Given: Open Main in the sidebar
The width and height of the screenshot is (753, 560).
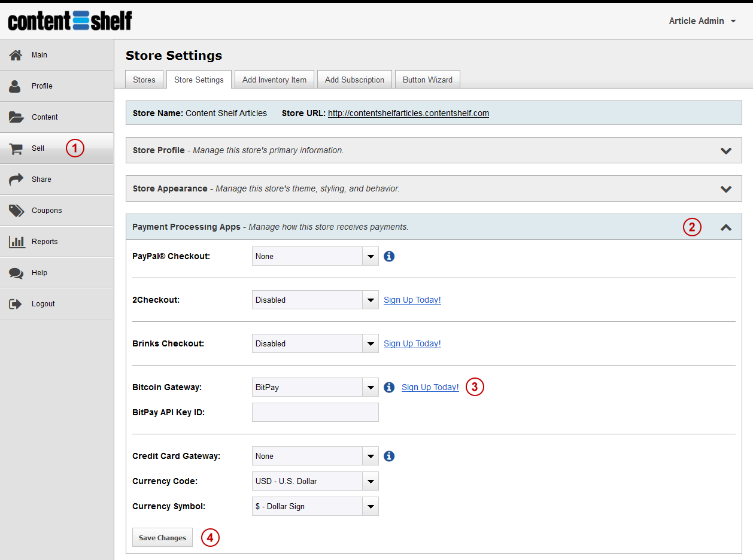Looking at the screenshot, I should [x=57, y=55].
